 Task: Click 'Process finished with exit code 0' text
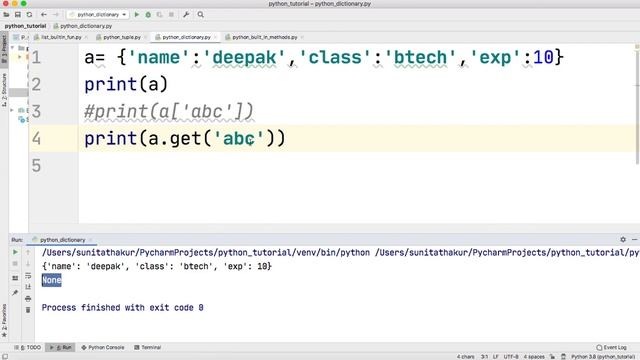(x=122, y=307)
